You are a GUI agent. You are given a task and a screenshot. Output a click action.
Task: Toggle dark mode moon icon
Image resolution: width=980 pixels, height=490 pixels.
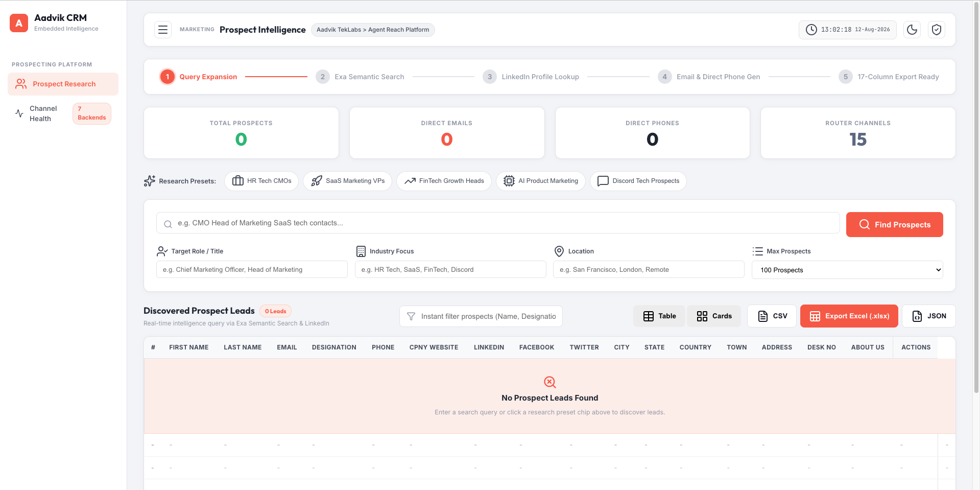click(x=912, y=30)
